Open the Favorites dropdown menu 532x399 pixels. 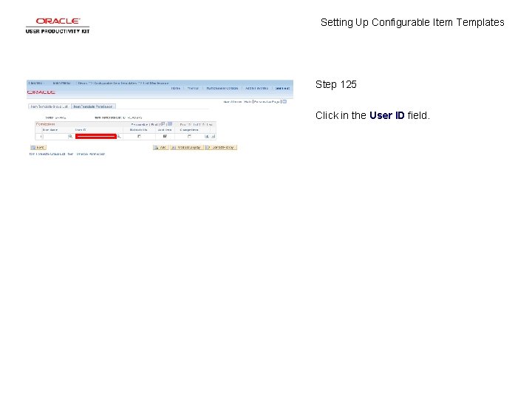click(x=35, y=83)
